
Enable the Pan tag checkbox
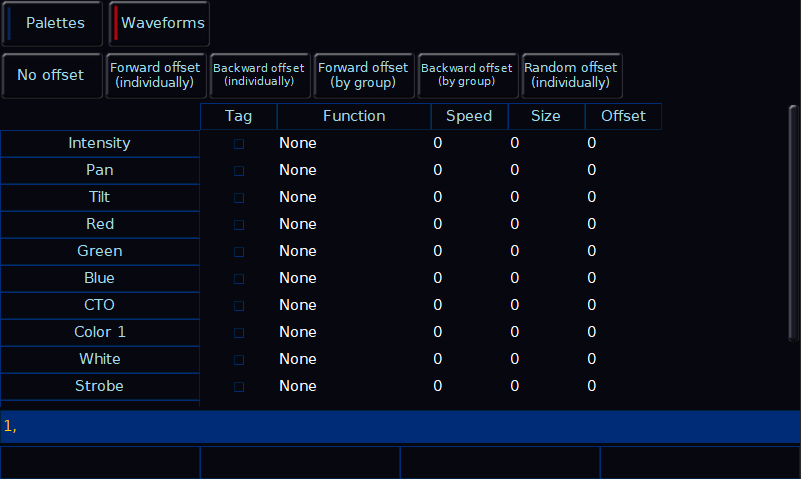(x=239, y=171)
